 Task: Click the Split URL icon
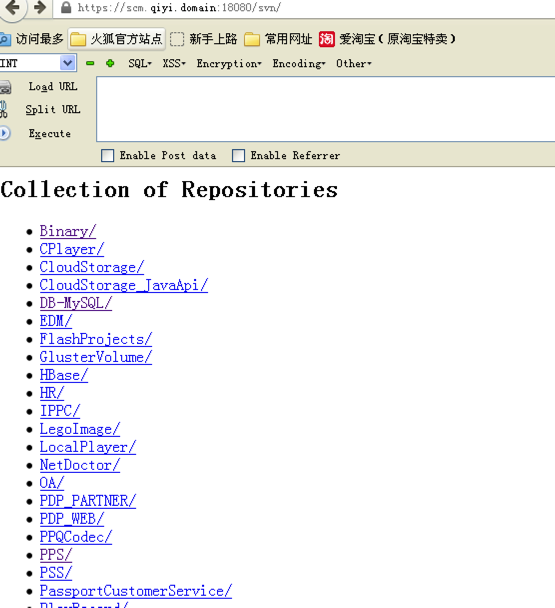[x=3, y=109]
